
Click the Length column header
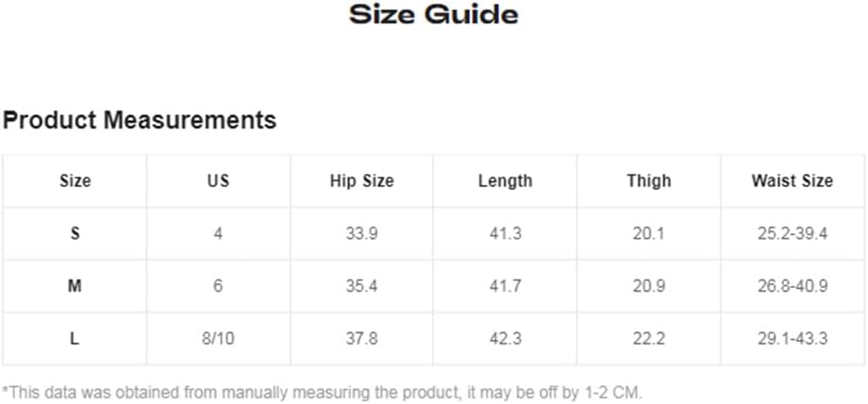[505, 180]
